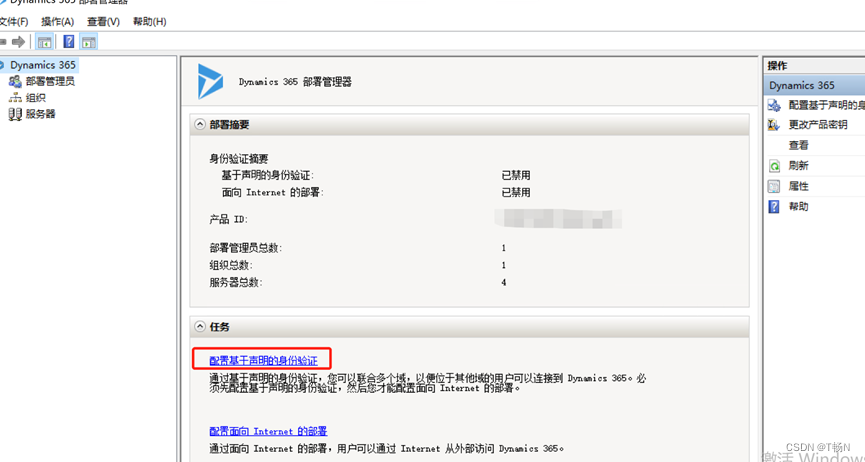The height and width of the screenshot is (462, 865).
Task: Click the 基于声明的身份验证 status 已禁用
Action: 516,176
